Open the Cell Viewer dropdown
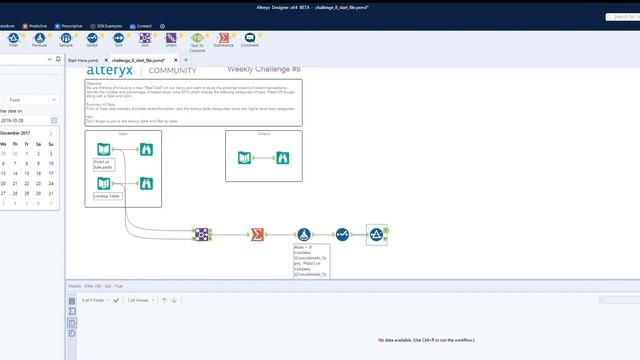Screen dimensions: 640x360 click(141, 300)
